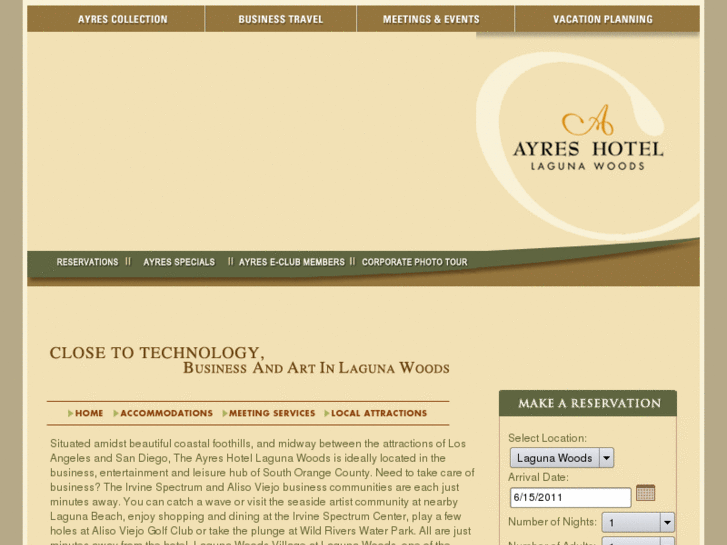The height and width of the screenshot is (545, 727).
Task: Open the Ayres Collection menu
Action: pos(122,19)
